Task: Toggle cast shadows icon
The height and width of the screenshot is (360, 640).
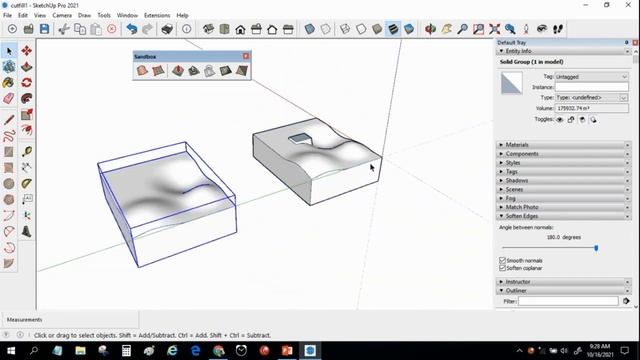Action: (593, 120)
